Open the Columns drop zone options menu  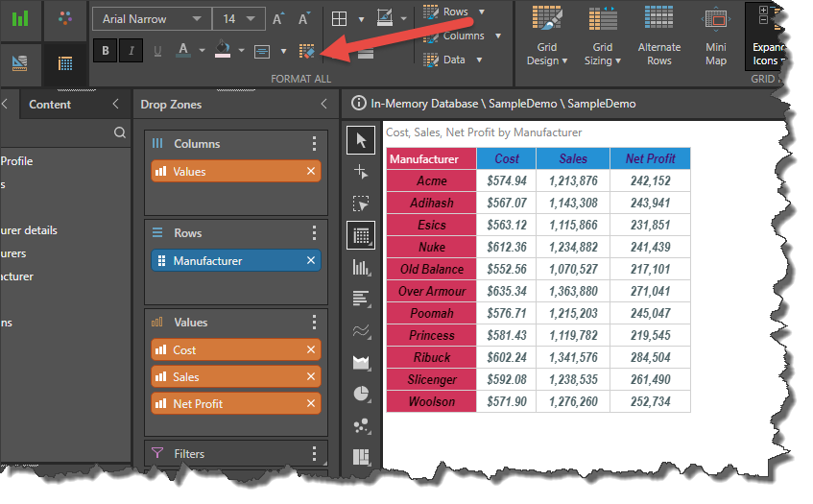(x=314, y=144)
